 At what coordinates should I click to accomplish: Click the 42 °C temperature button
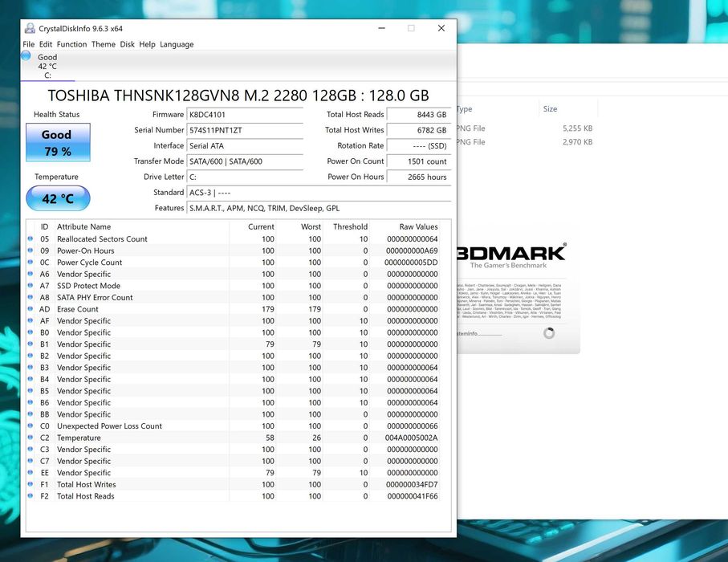(58, 198)
